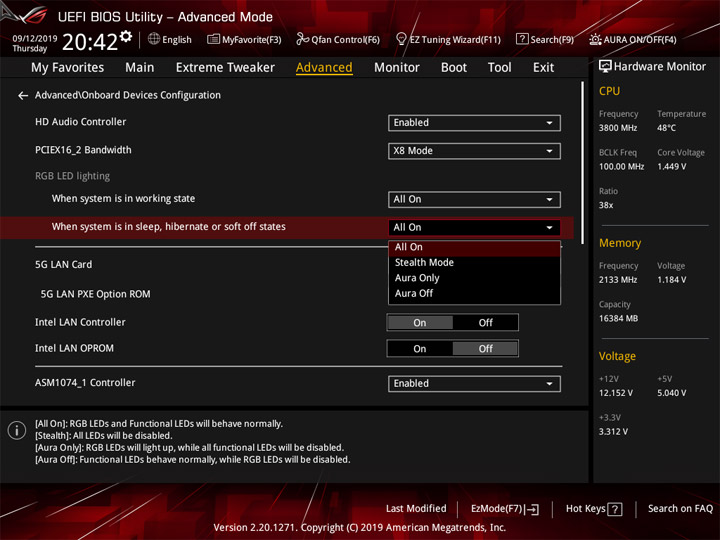Select 5G LAN Card row
This screenshot has height=540, width=720.
tap(63, 265)
